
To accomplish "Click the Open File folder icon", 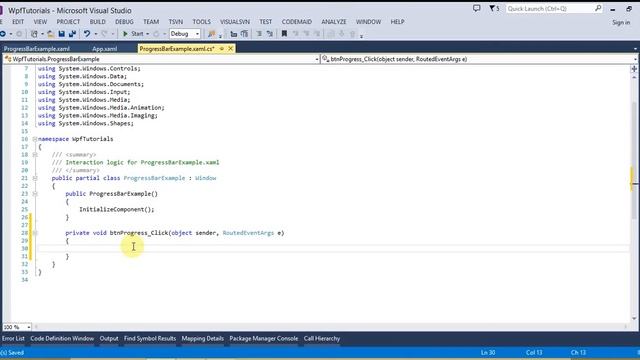I will coord(50,34).
